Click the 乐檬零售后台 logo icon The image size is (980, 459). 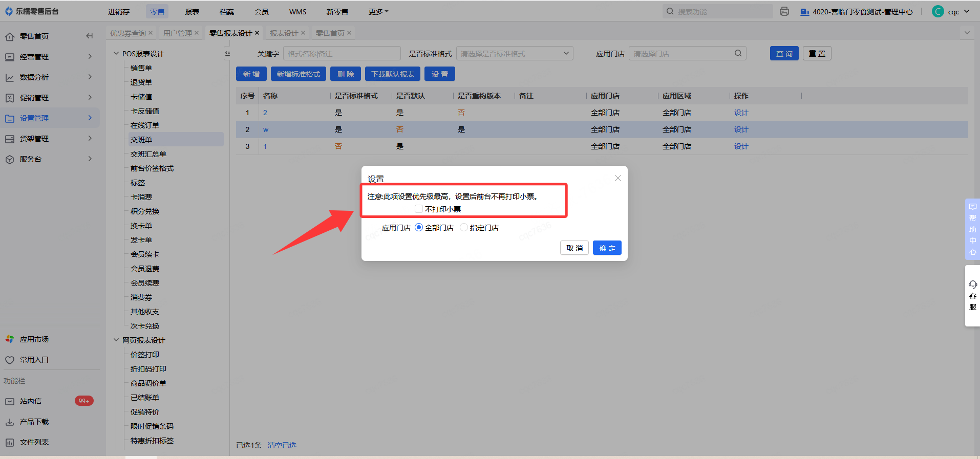click(9, 11)
